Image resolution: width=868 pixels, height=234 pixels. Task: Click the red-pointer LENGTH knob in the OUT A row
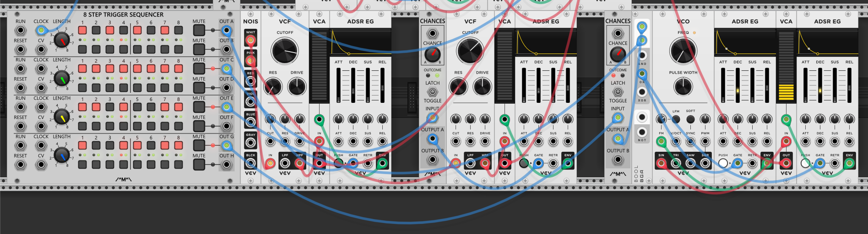[61, 40]
